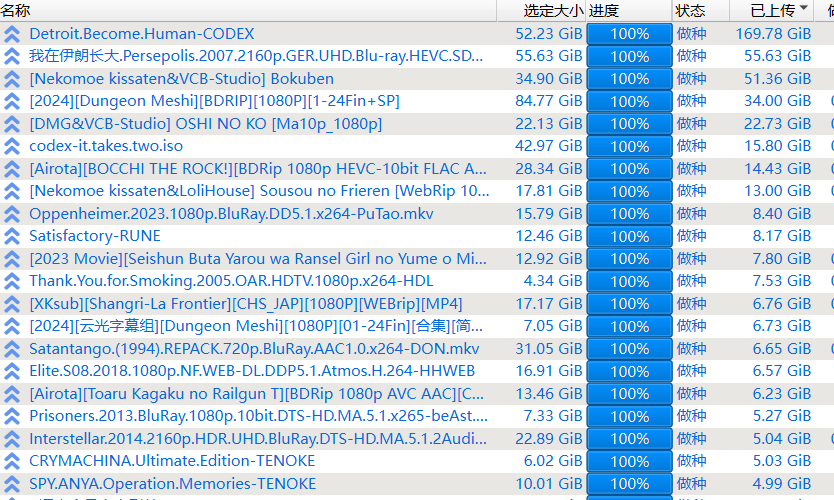Screen dimensions: 834x500
Task: Select [XKsub][Shangri-La Frontier] torrent name
Action: coord(246,304)
